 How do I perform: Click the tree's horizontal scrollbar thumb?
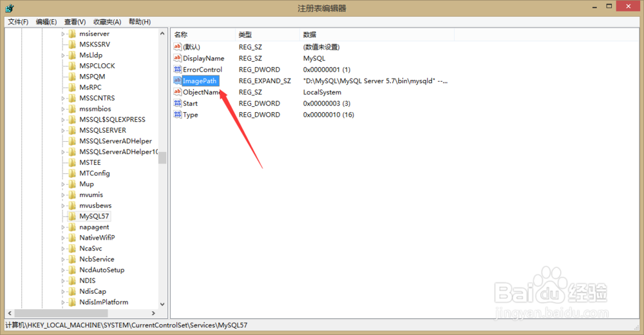point(61,313)
